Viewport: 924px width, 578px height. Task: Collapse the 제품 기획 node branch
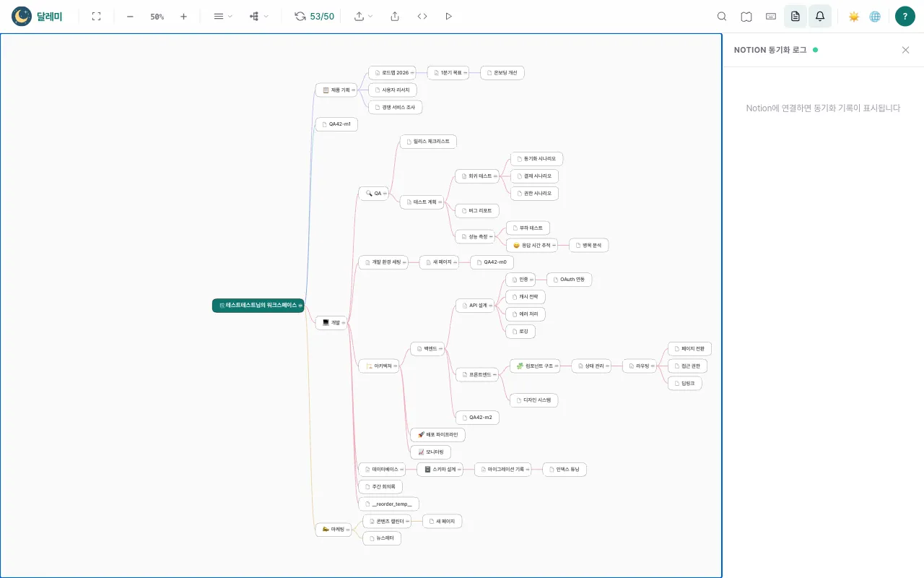click(x=354, y=90)
